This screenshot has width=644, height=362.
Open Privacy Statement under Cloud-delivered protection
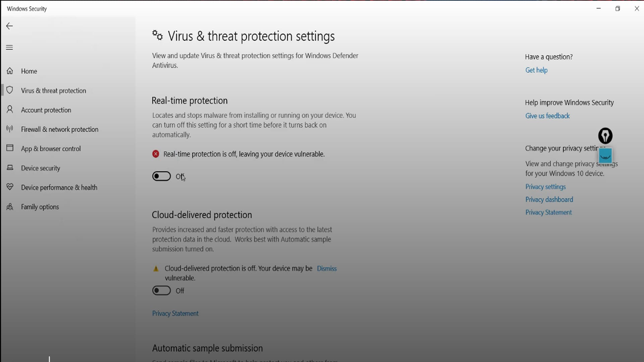pyautogui.click(x=175, y=313)
